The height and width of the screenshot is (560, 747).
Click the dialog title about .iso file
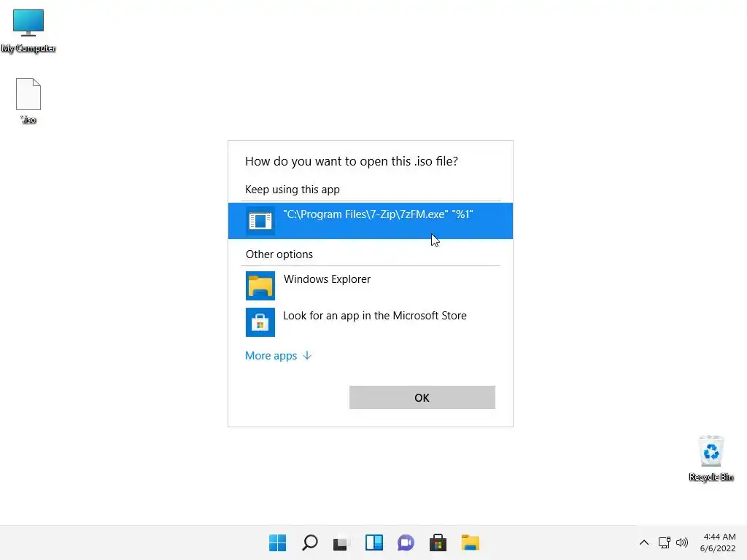[x=352, y=161]
